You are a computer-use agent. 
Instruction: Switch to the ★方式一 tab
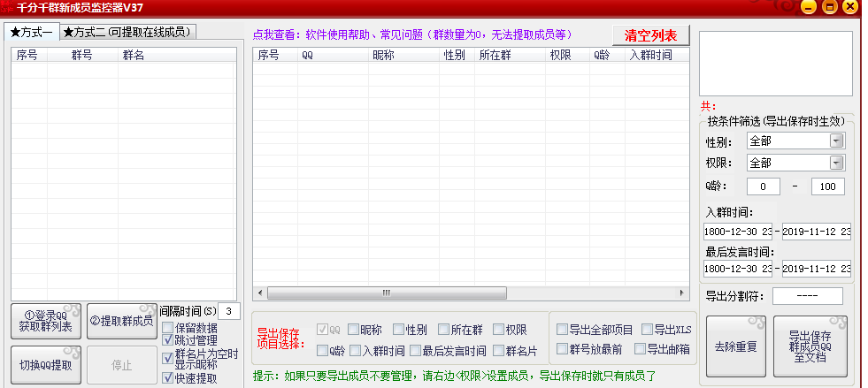(32, 33)
